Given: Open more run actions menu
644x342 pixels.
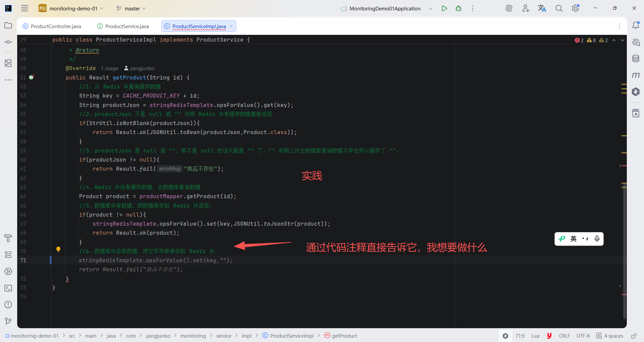Looking at the screenshot, I should (x=473, y=8).
